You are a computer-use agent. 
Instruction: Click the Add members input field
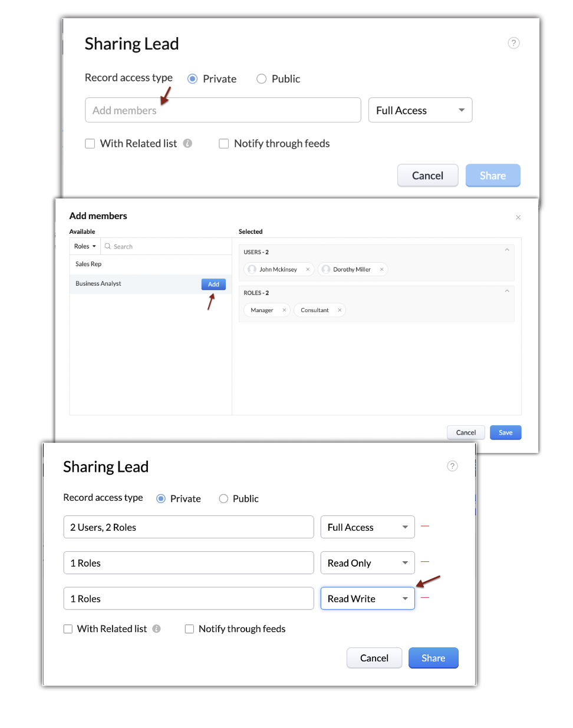point(223,110)
